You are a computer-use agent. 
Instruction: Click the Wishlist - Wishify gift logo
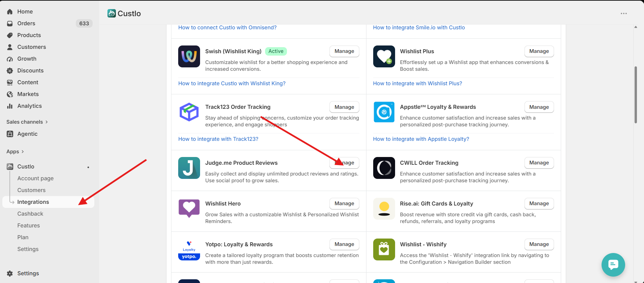(x=384, y=250)
